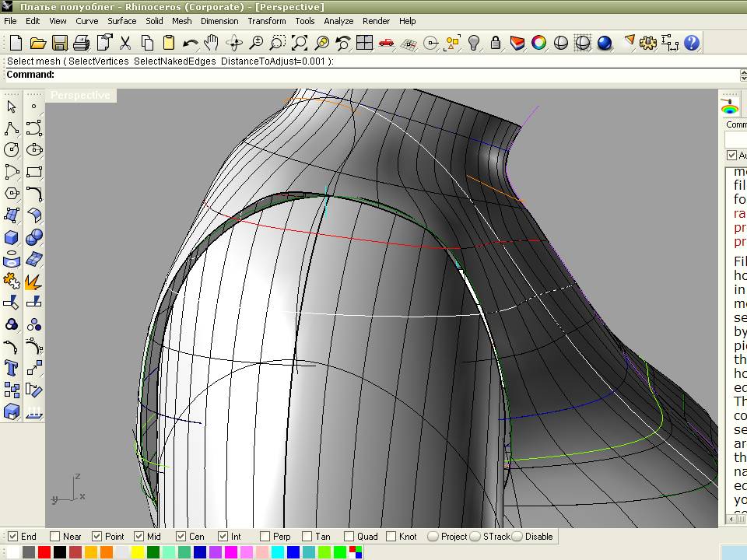Image resolution: width=747 pixels, height=560 pixels.
Task: Select the Box solid tool
Action: point(12,237)
